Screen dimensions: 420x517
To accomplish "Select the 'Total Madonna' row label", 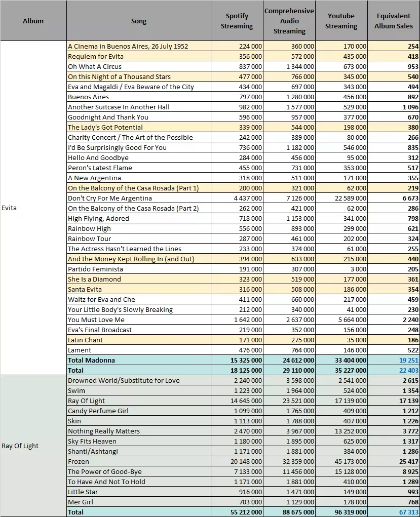I will [x=139, y=361].
